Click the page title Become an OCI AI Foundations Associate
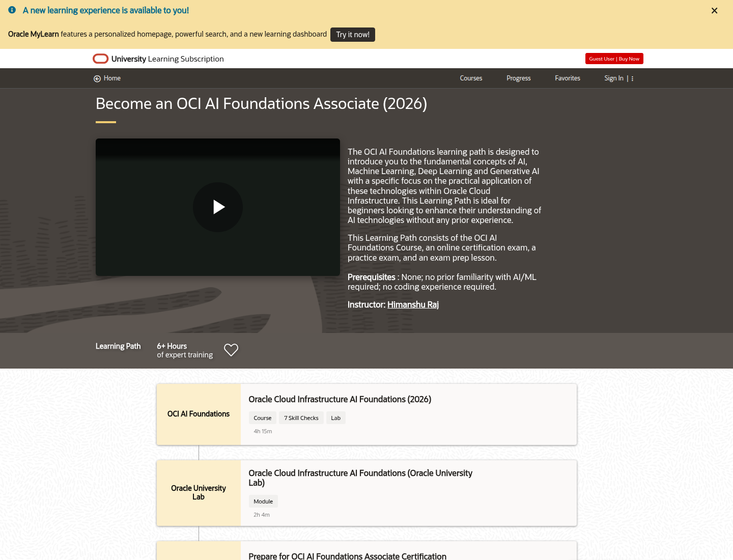 [x=261, y=103]
